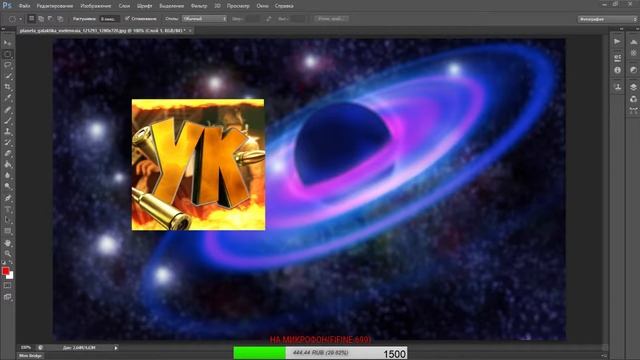Toggle Quick Mask mode icon
Image resolution: width=640 pixels, height=360 pixels.
click(7, 286)
